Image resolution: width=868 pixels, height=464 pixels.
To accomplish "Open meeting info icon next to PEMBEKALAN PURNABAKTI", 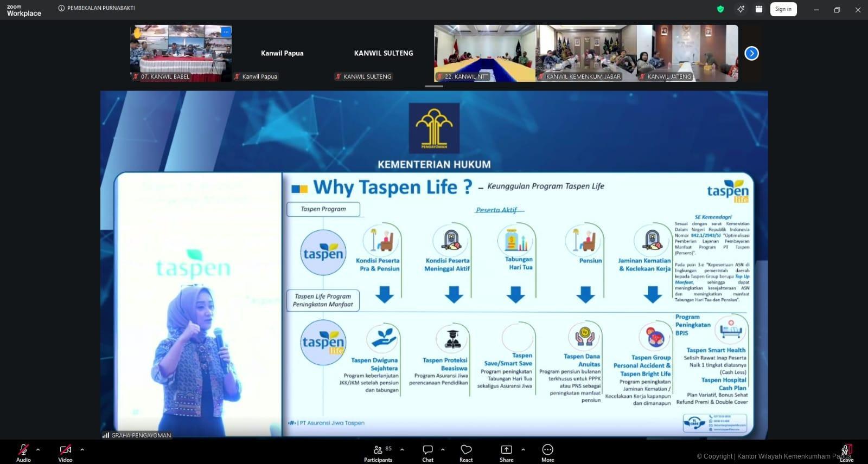I will [x=61, y=8].
